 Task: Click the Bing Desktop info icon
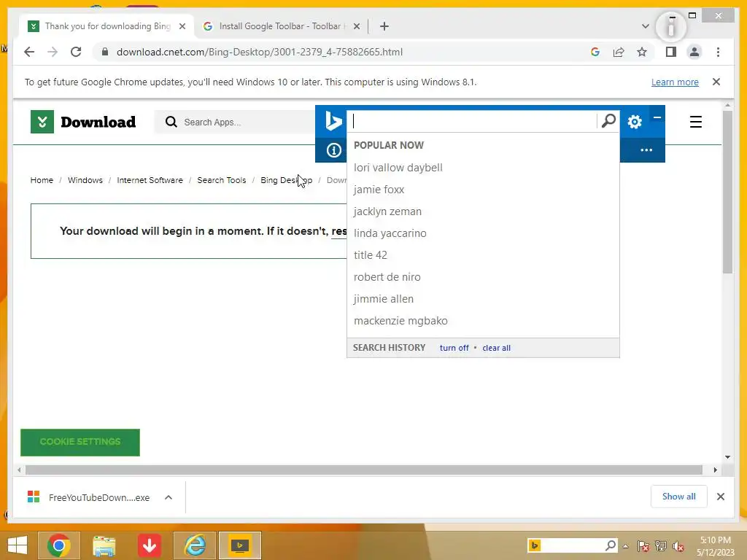pyautogui.click(x=333, y=150)
